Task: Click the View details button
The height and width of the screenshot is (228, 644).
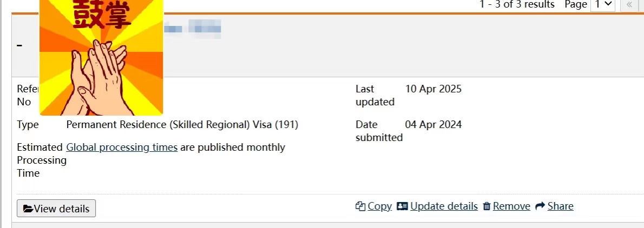Action: (x=56, y=209)
